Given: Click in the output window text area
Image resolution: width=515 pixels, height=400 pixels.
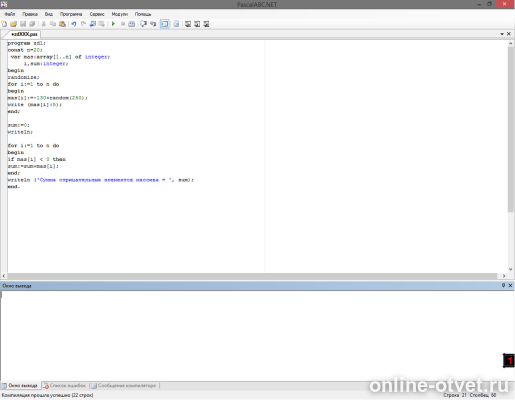Looking at the screenshot, I should [x=257, y=336].
